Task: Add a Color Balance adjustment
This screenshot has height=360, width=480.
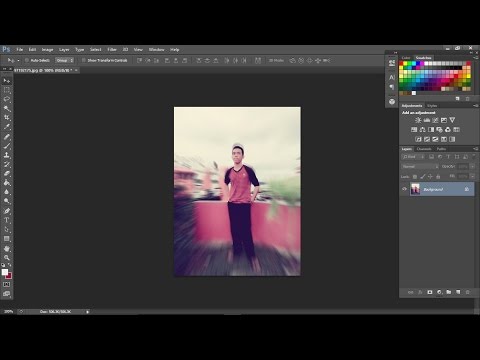Action: [423, 130]
